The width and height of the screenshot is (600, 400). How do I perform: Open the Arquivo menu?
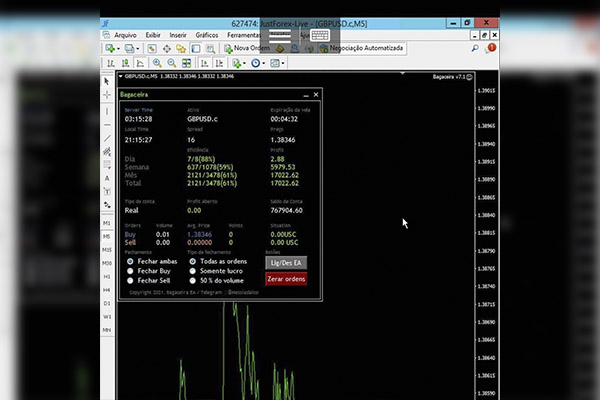[x=125, y=34]
